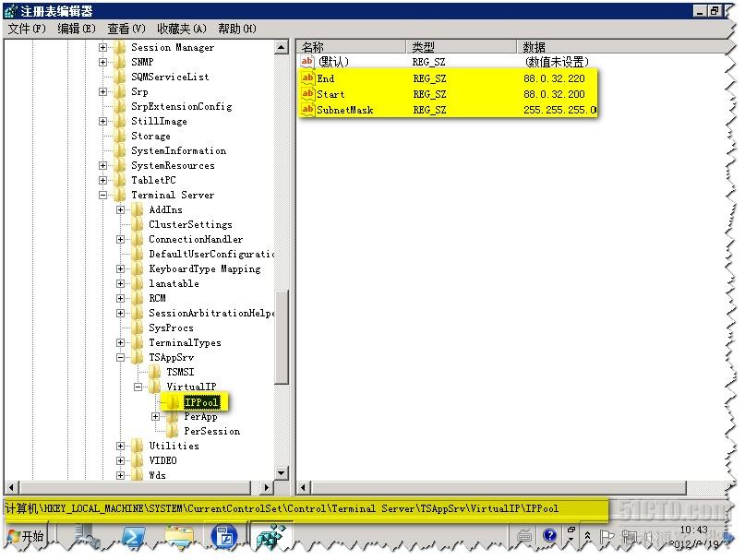Click the VirtualIP folder icon
Image resolution: width=745 pixels, height=560 pixels.
[x=155, y=387]
